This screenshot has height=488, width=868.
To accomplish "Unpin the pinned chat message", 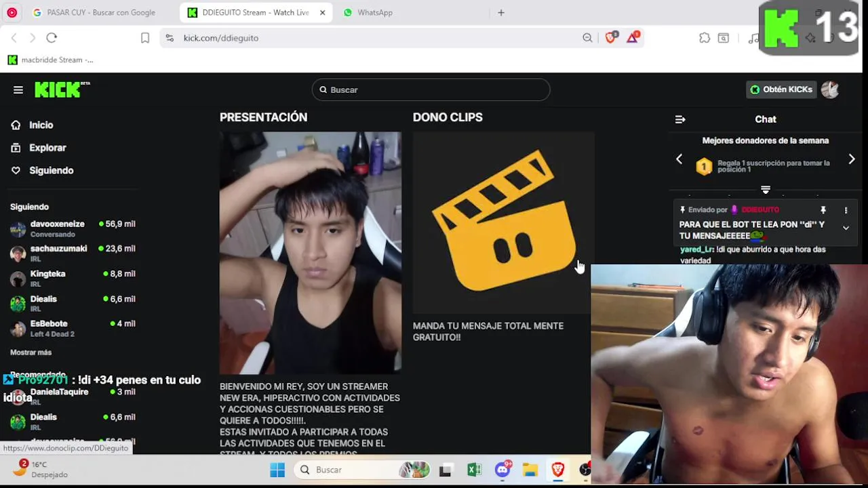I will [x=823, y=210].
